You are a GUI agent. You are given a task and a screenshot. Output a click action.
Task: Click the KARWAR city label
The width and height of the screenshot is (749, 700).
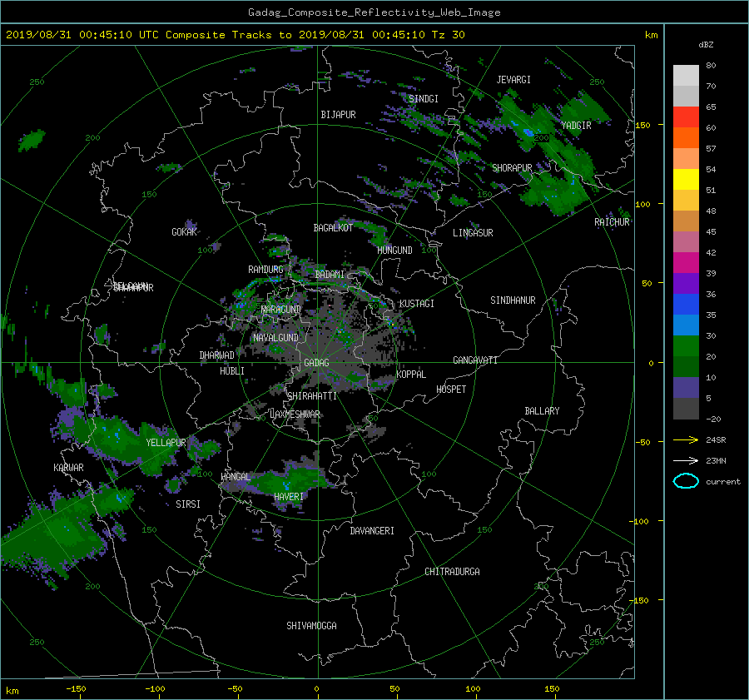pos(68,467)
